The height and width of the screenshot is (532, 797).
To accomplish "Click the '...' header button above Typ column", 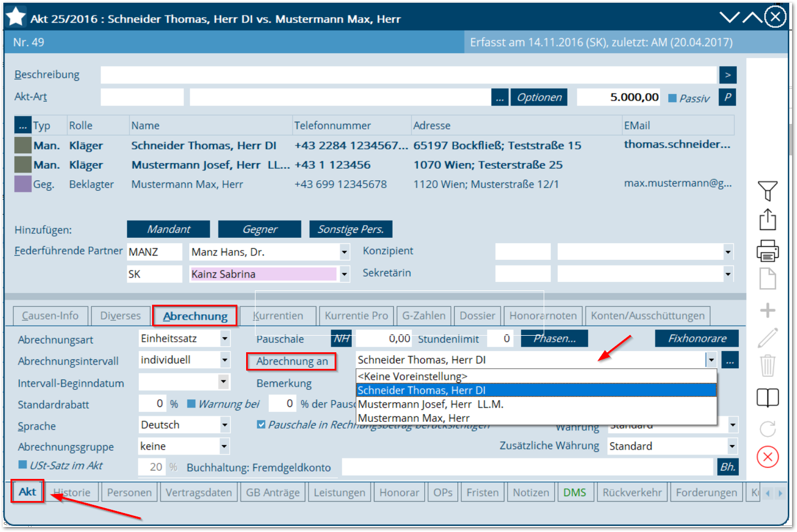I will point(23,125).
